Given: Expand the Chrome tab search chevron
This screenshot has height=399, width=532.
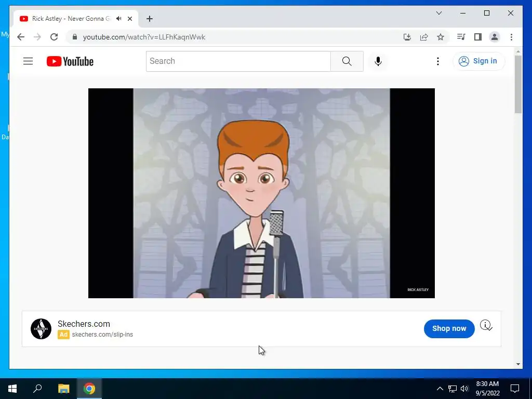Looking at the screenshot, I should coord(438,13).
